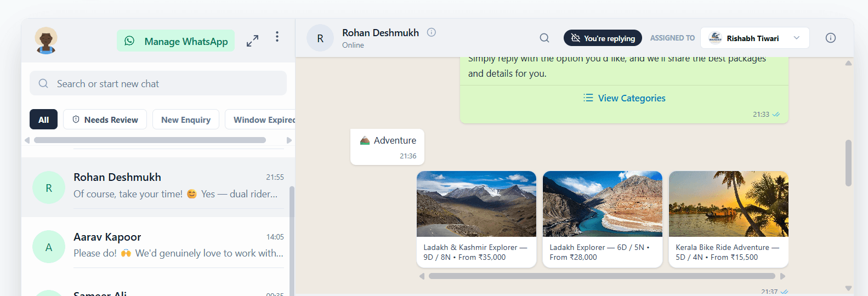
Task: Click the Ladakh & Kashmir Explorer caption text
Action: point(475,252)
